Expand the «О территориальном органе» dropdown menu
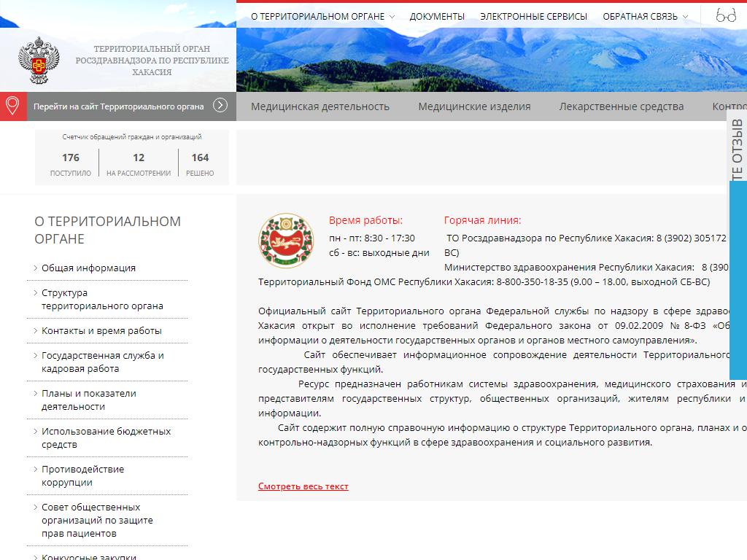The width and height of the screenshot is (747, 560). [322, 16]
